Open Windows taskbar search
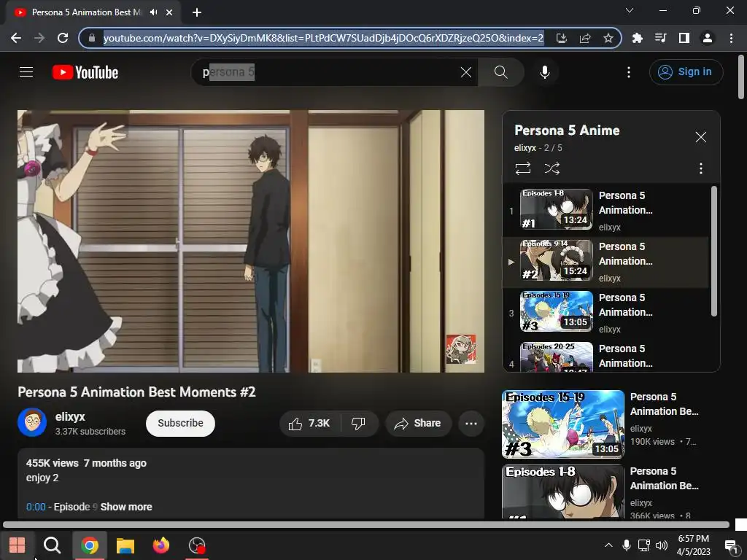The width and height of the screenshot is (747, 560). point(52,545)
